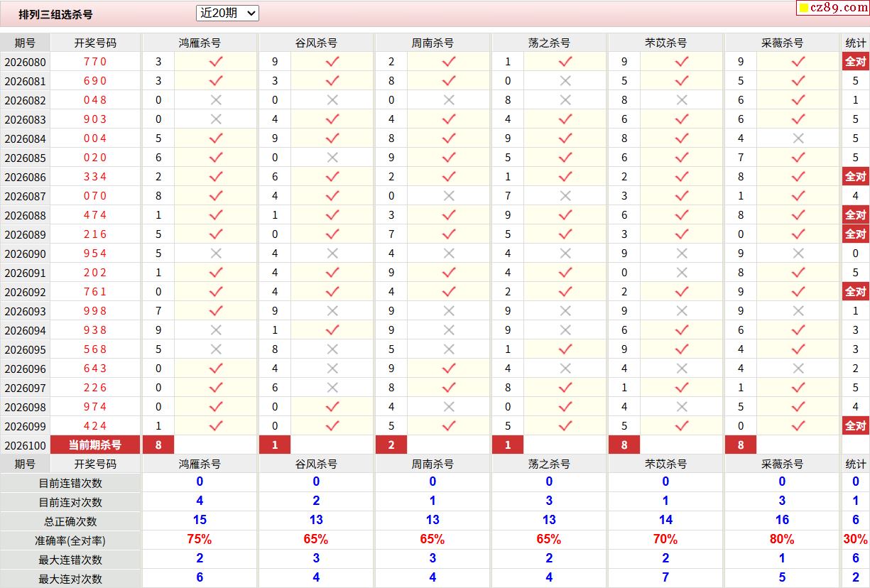The height and width of the screenshot is (588, 870).
Task: Click the yellow square icon beside cz89.com
Action: [804, 9]
